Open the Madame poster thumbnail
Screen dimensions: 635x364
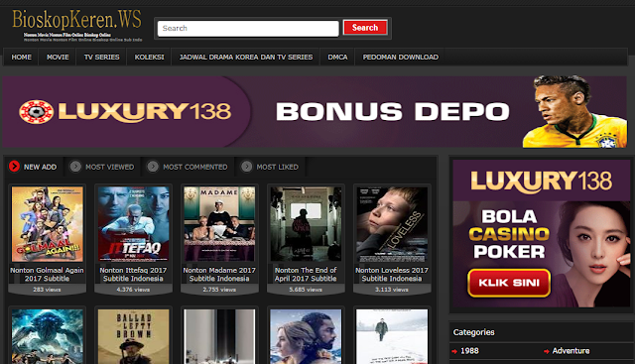pyautogui.click(x=219, y=224)
